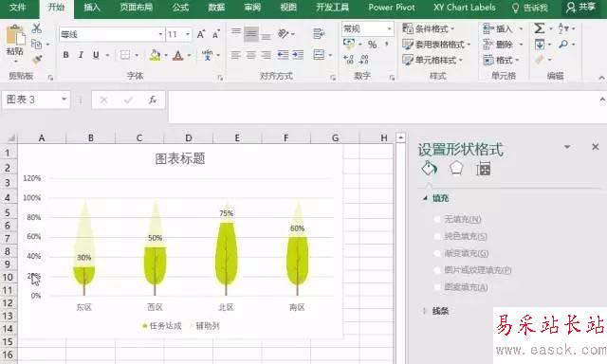Open the Name Box dropdown arrow

pyautogui.click(x=64, y=100)
